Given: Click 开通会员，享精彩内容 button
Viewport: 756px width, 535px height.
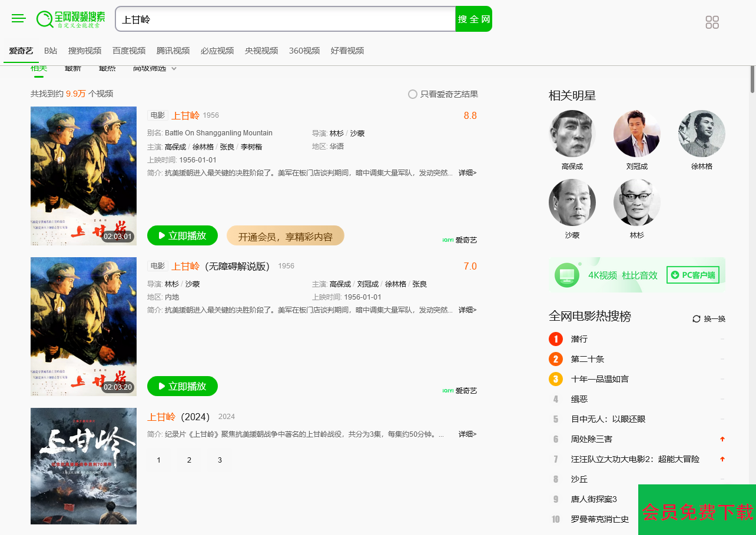Looking at the screenshot, I should (x=285, y=237).
